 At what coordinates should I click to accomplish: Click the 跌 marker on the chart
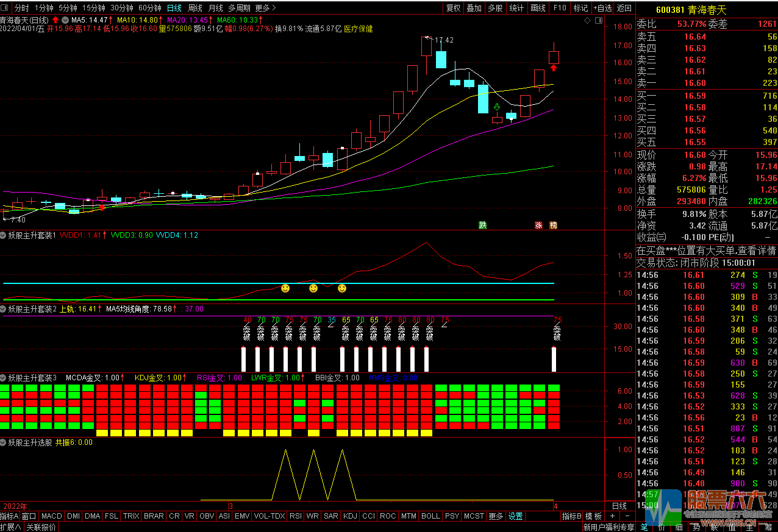[x=483, y=225]
